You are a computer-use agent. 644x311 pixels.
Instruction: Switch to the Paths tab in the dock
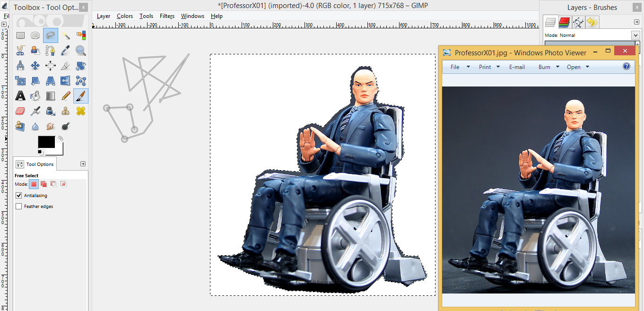[578, 22]
